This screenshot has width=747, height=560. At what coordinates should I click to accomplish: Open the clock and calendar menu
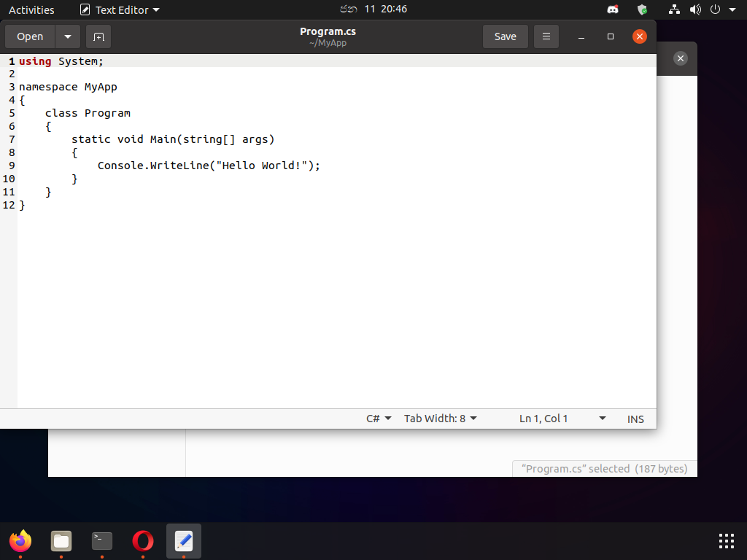point(373,9)
